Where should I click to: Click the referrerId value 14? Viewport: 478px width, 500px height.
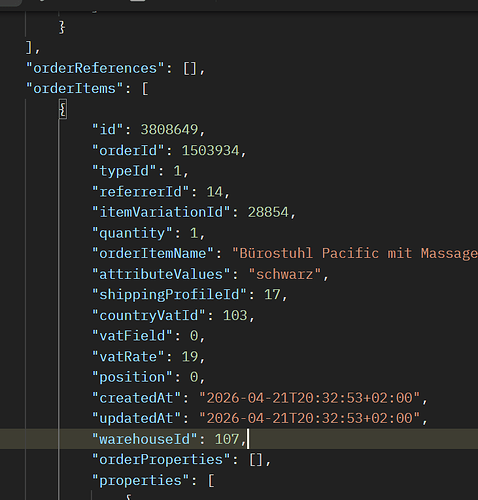click(x=214, y=192)
